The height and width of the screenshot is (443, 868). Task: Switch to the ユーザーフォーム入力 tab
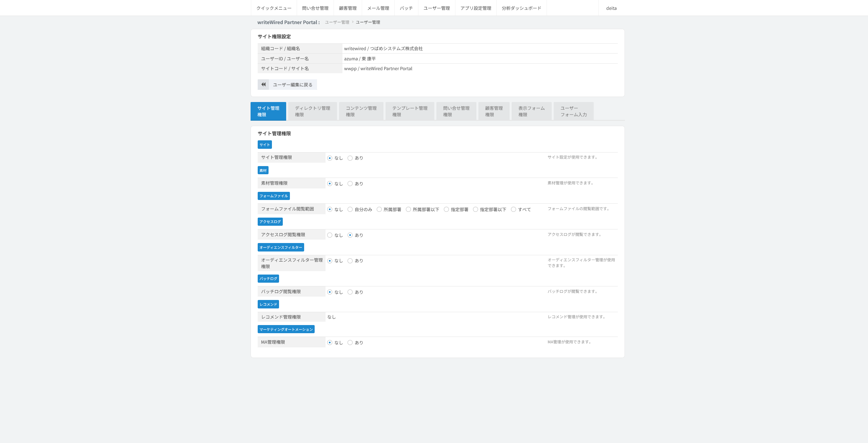click(x=574, y=111)
